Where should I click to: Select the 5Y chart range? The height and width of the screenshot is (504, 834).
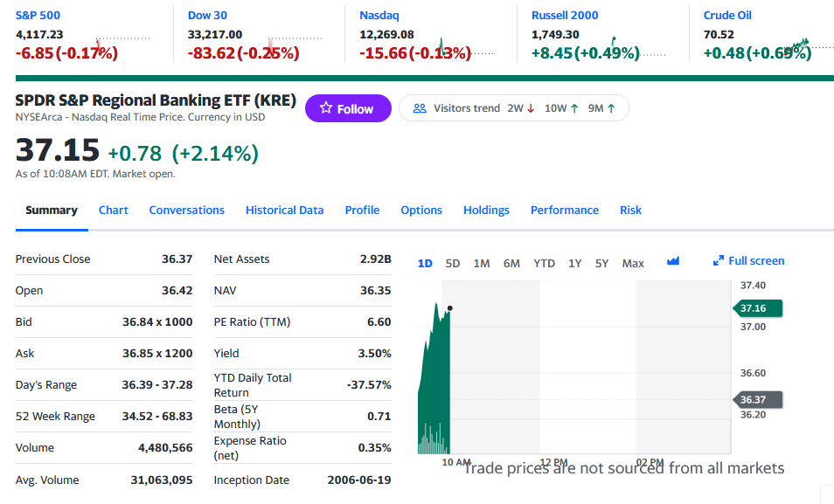[601, 263]
